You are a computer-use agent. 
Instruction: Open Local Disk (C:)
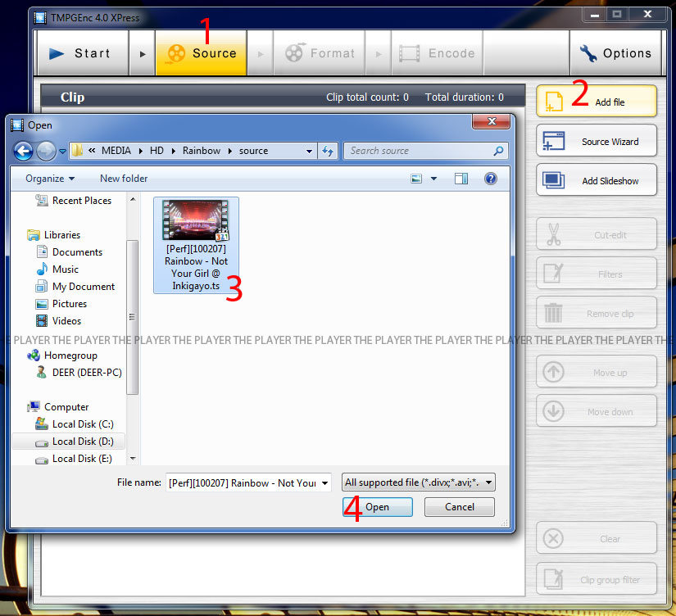[x=74, y=424]
